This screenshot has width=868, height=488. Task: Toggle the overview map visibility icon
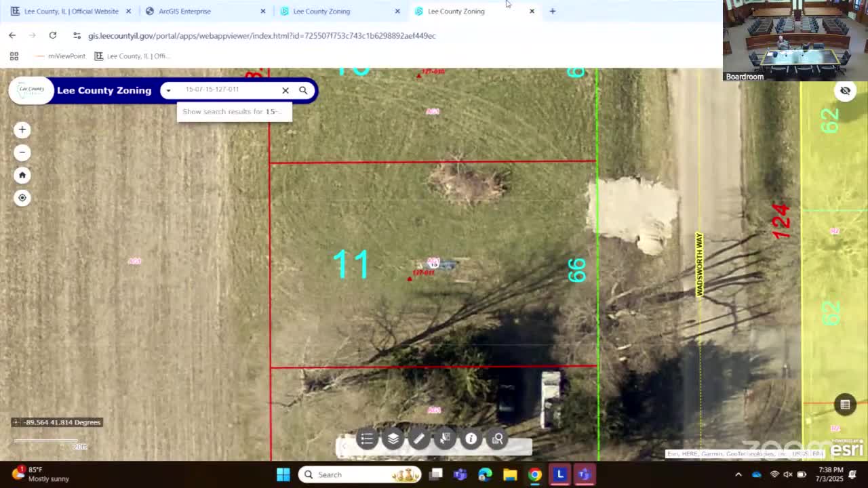click(x=845, y=90)
